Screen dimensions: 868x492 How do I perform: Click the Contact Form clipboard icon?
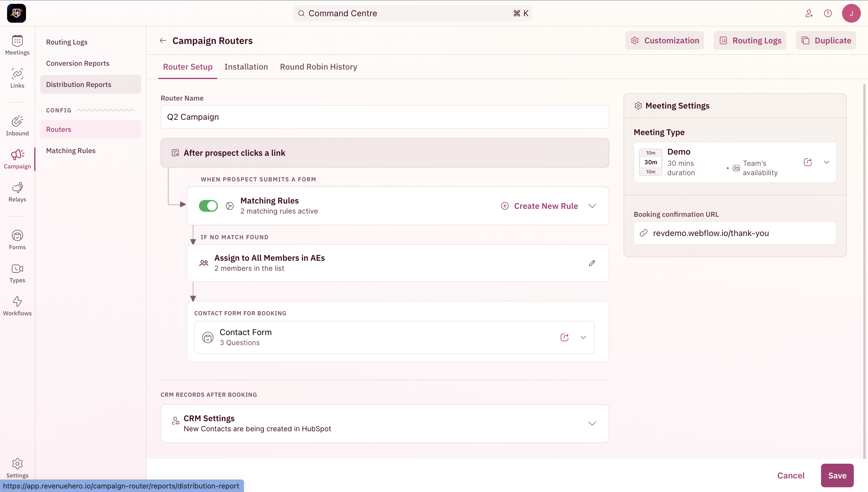tap(208, 337)
